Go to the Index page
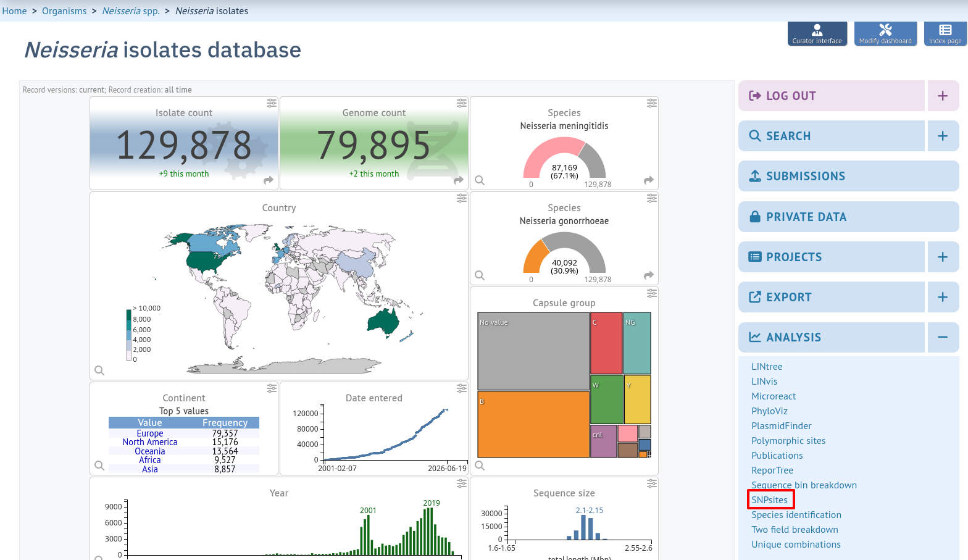Viewport: 968px width, 560px height. (x=945, y=33)
